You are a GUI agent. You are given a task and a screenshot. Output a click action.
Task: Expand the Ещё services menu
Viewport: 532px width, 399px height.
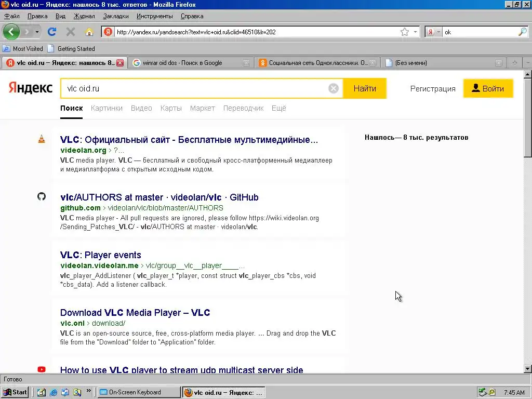[278, 108]
